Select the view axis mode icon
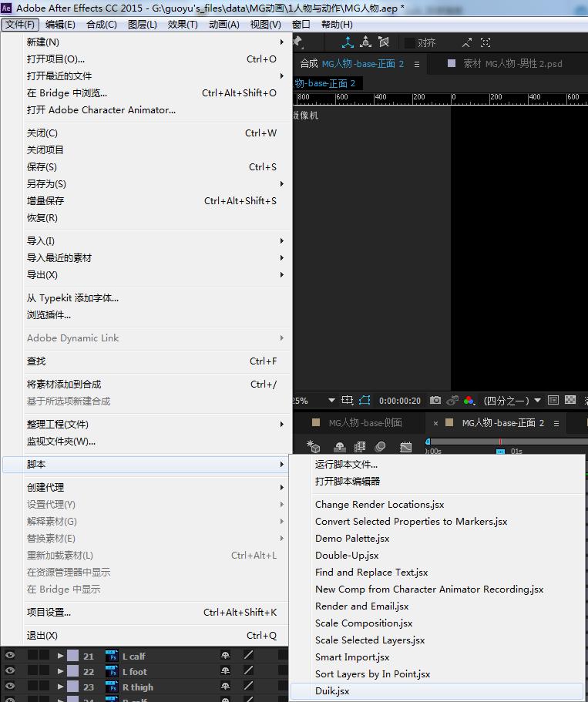The image size is (588, 702). pos(383,42)
